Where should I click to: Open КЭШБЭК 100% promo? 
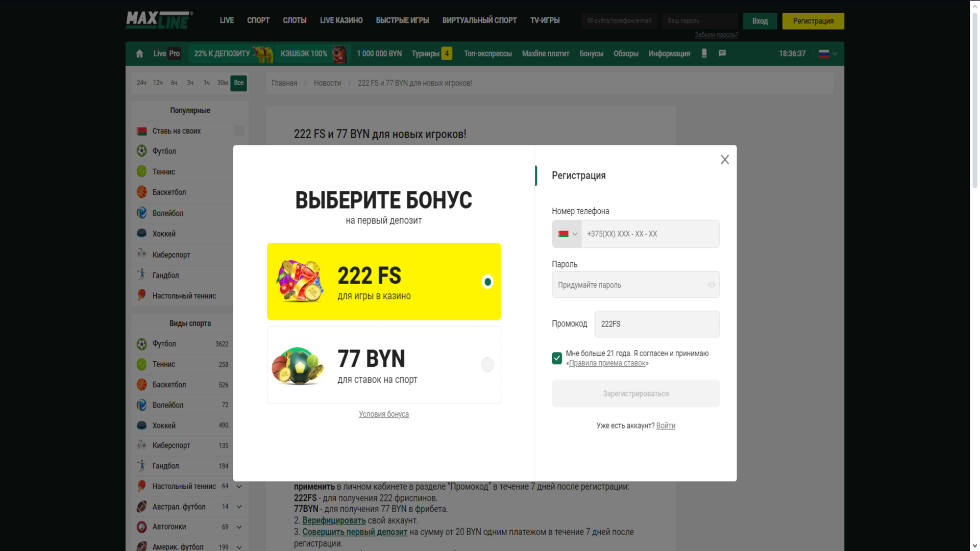[313, 54]
